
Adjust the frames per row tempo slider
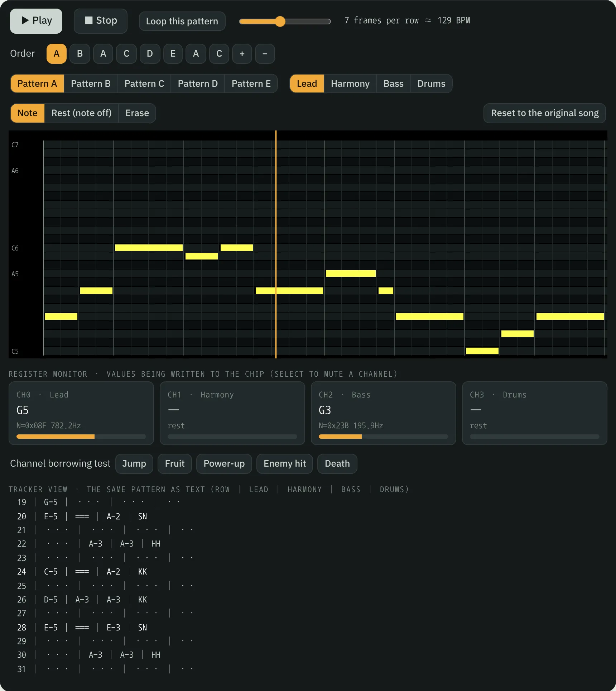pyautogui.click(x=285, y=22)
